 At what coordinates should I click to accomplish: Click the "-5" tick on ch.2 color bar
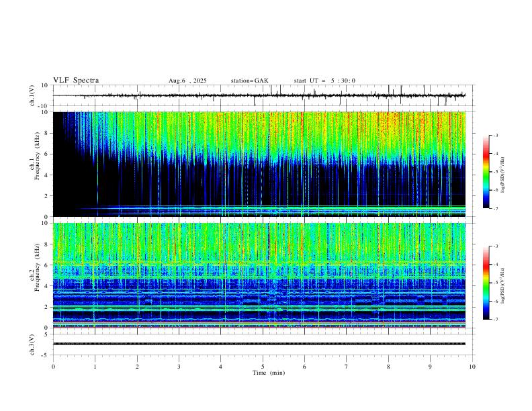[x=496, y=283]
